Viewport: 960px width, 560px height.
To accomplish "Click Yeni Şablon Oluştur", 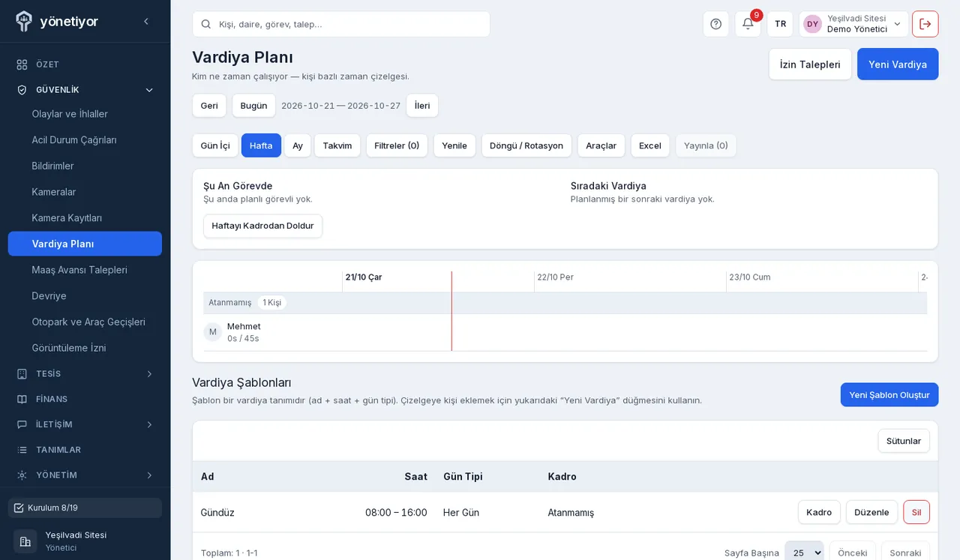I will pos(889,395).
